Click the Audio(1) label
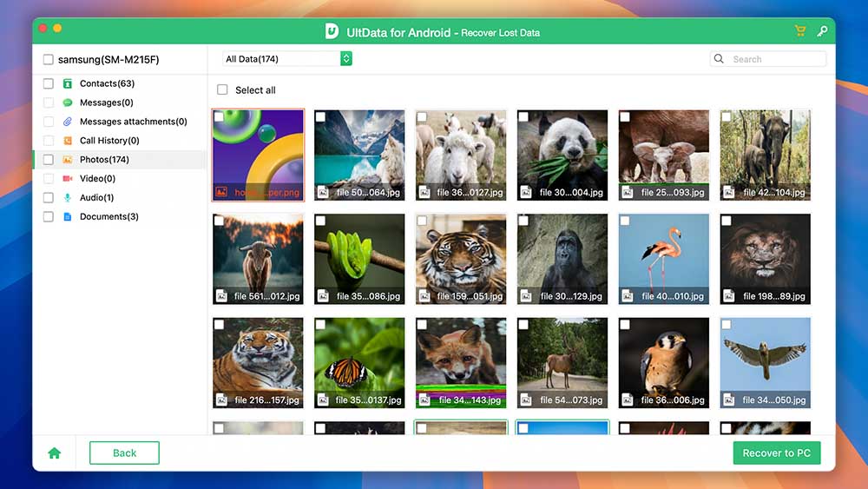868x489 pixels. point(97,198)
